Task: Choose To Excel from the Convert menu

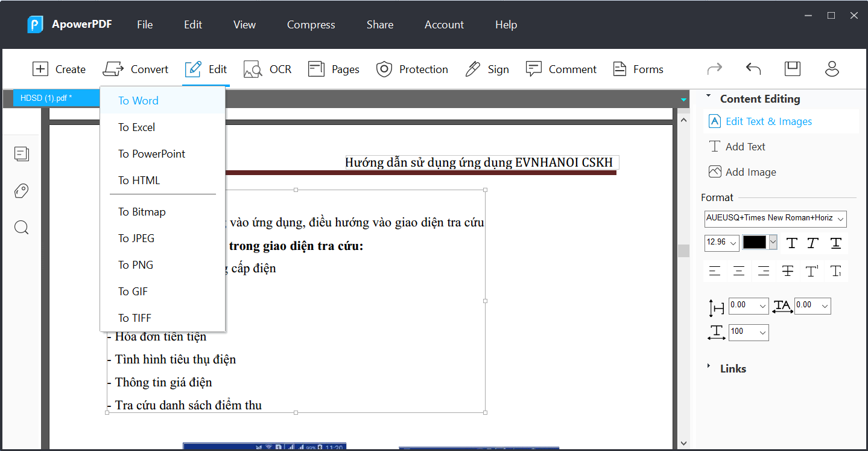Action: (x=138, y=127)
